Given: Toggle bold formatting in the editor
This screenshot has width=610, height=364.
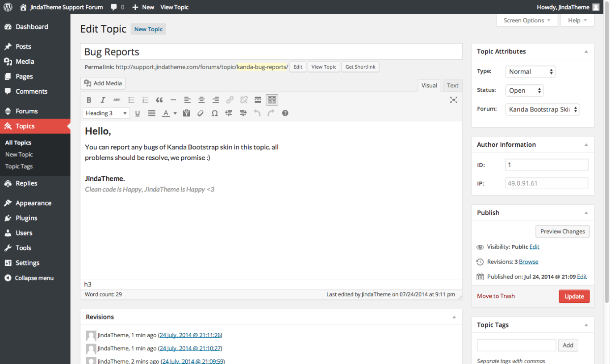Looking at the screenshot, I should pos(89,100).
